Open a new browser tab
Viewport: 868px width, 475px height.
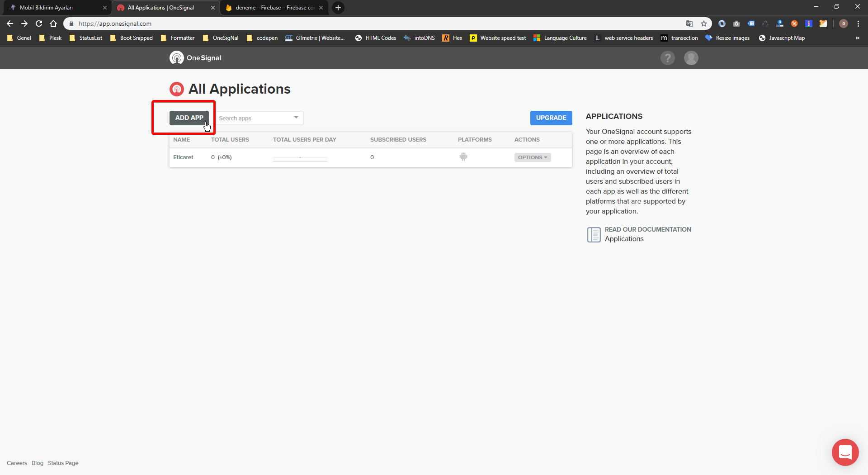(338, 8)
